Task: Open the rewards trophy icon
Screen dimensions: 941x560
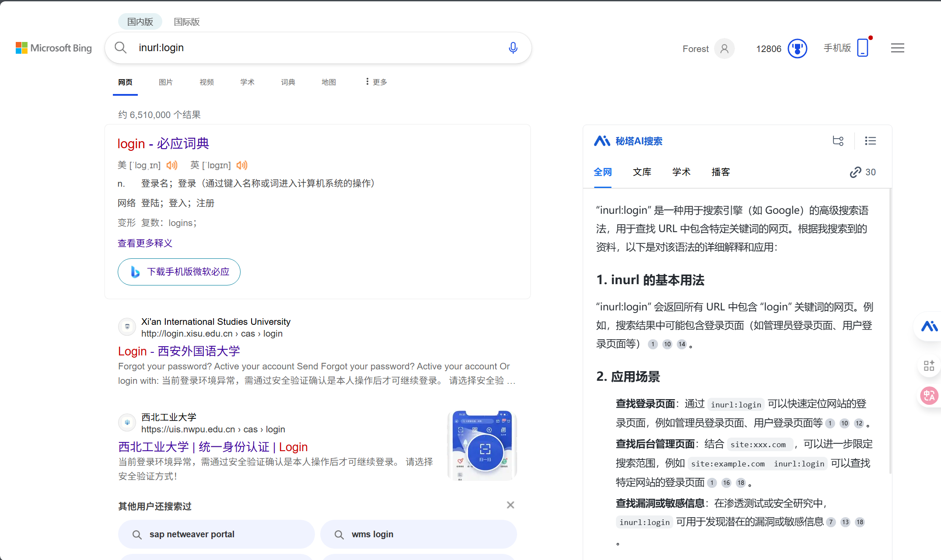Action: 797,49
